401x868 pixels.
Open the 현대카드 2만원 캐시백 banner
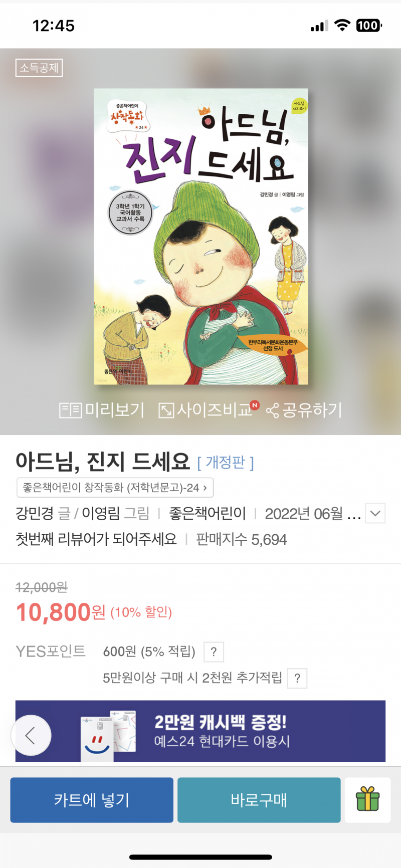pyautogui.click(x=200, y=731)
